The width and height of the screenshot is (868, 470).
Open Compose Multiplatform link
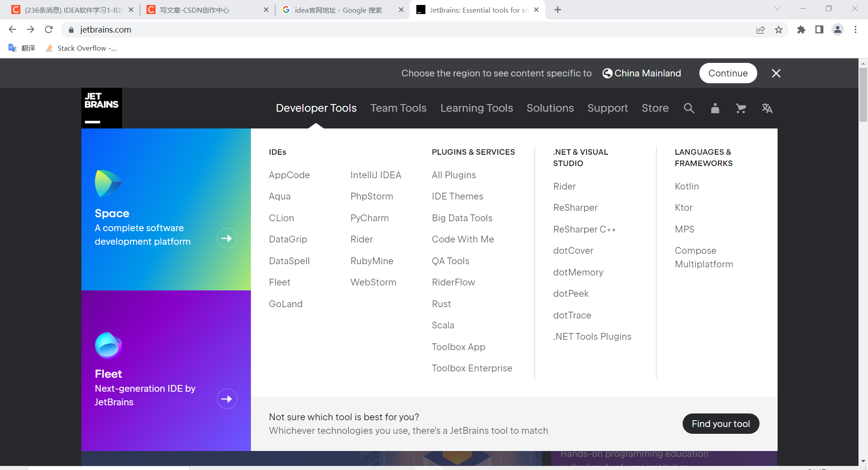tap(704, 257)
